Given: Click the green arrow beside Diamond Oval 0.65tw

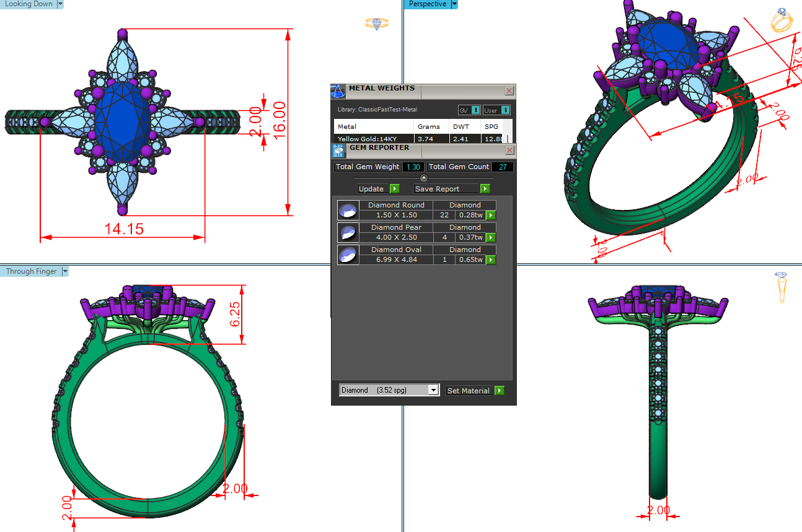Looking at the screenshot, I should pyautogui.click(x=491, y=260).
